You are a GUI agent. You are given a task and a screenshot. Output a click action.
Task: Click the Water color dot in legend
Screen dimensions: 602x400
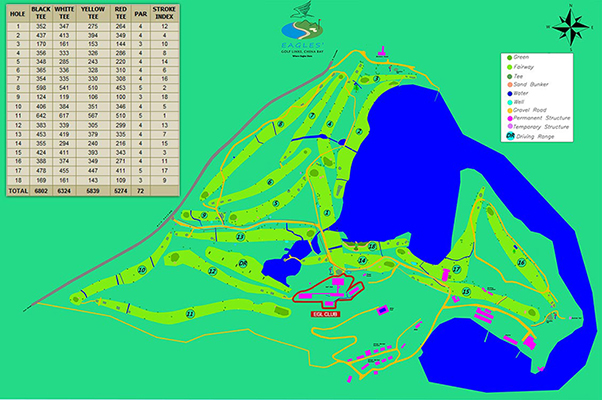pyautogui.click(x=508, y=94)
